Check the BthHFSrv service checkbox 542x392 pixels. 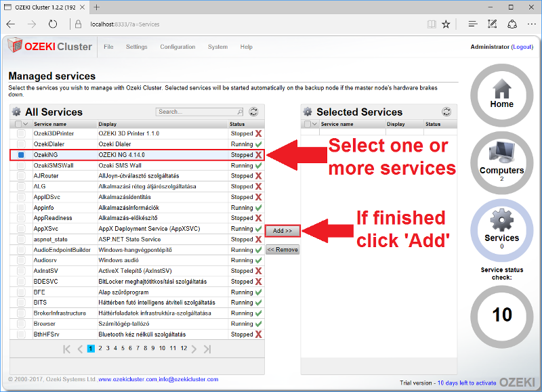pyautogui.click(x=21, y=334)
